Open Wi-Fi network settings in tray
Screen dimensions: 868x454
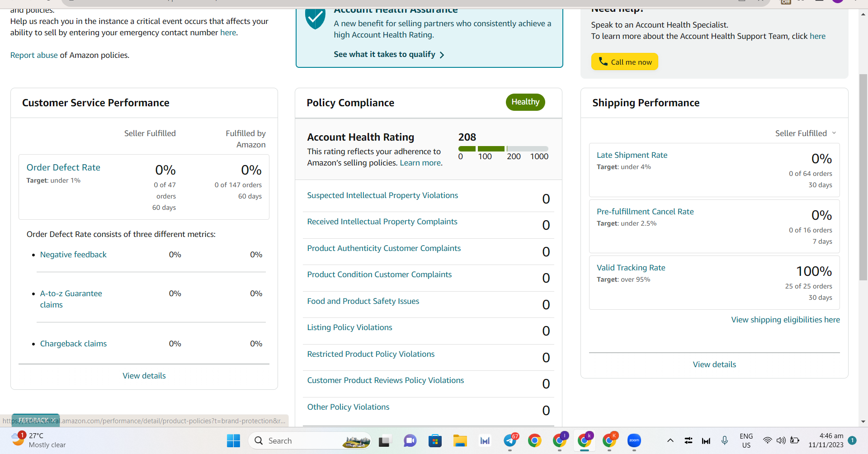click(x=767, y=440)
